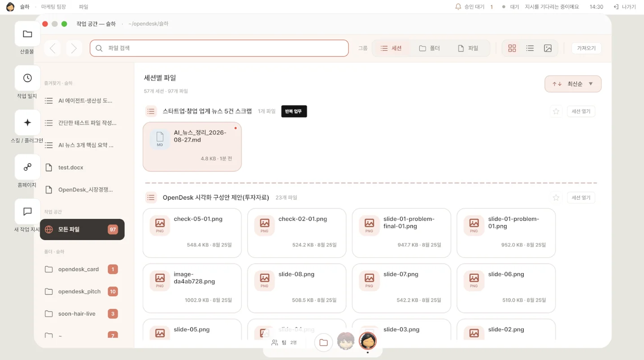Open the 홈페이지 link icon
Viewport: 644px width, 360px height.
[x=27, y=167]
